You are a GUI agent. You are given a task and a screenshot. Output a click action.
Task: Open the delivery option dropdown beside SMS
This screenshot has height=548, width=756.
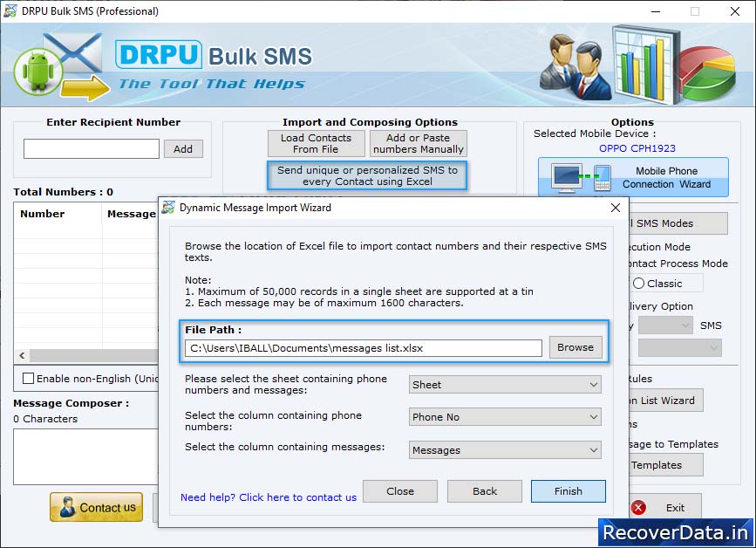click(x=665, y=325)
